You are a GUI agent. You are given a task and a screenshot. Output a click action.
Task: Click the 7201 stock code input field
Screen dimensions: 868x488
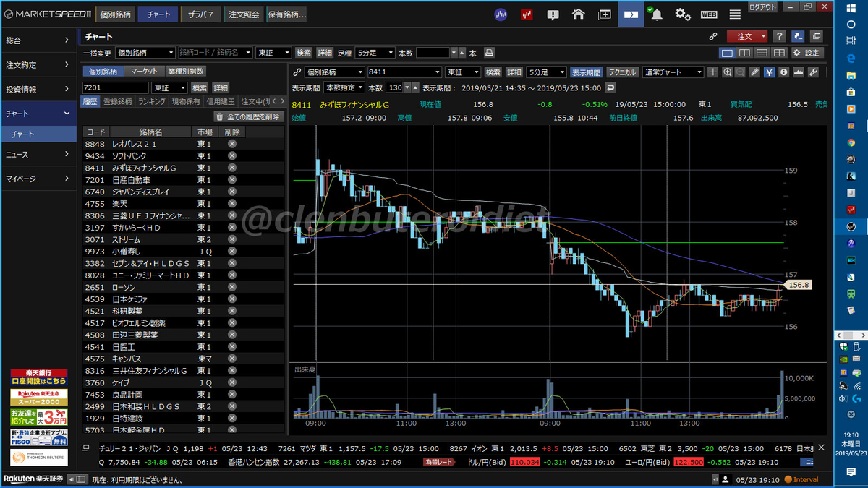pos(116,87)
